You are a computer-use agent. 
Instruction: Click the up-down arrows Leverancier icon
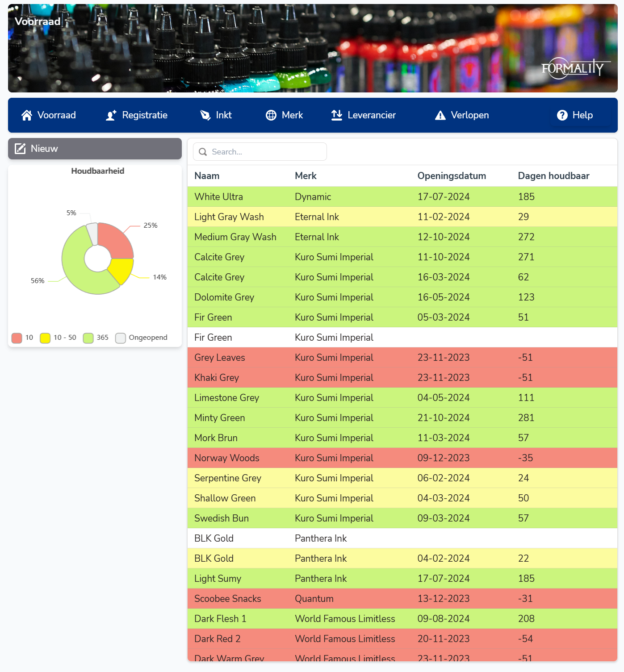pos(337,115)
